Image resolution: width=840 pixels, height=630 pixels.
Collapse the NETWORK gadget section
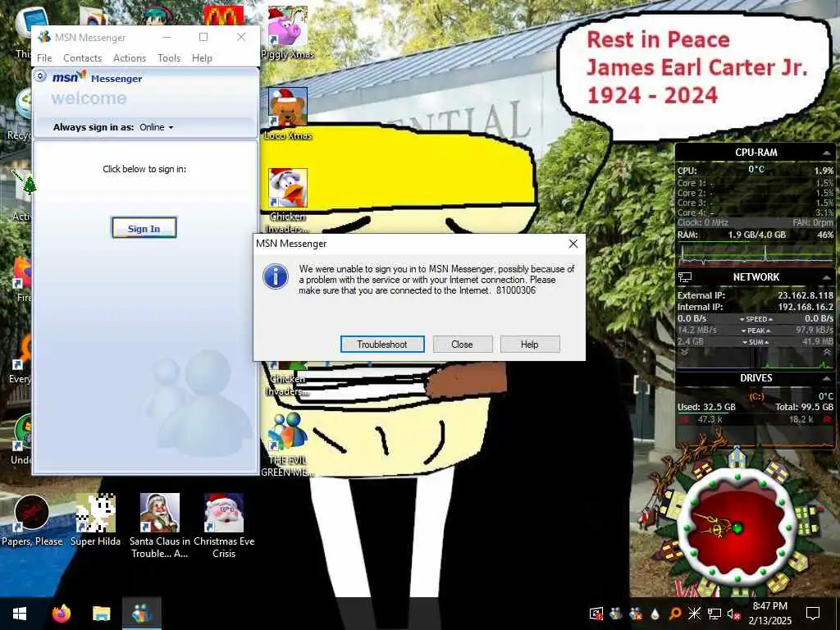[x=827, y=277]
